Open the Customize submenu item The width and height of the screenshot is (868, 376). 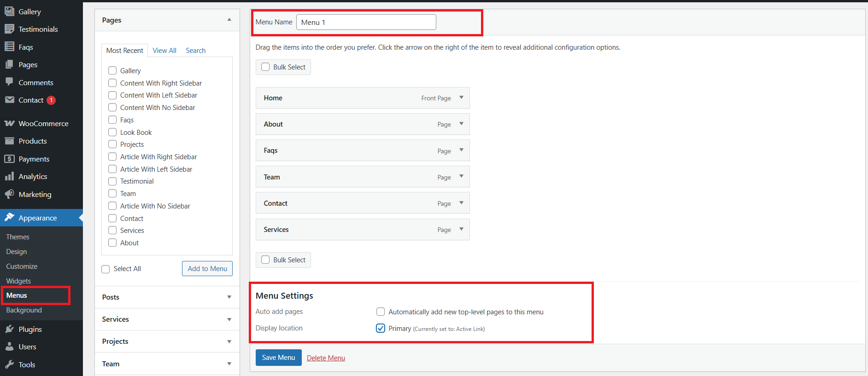tap(22, 266)
